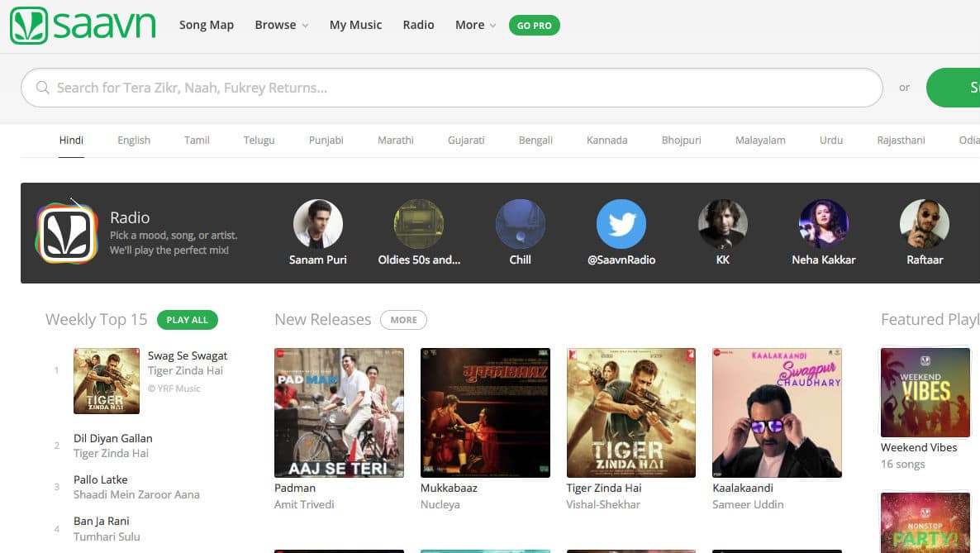This screenshot has height=553, width=980.
Task: Open Sameer Uddin artist link
Action: coord(748,504)
